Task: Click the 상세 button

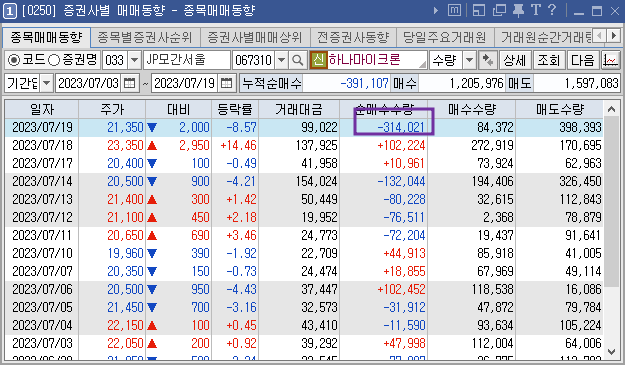Action: [x=515, y=60]
